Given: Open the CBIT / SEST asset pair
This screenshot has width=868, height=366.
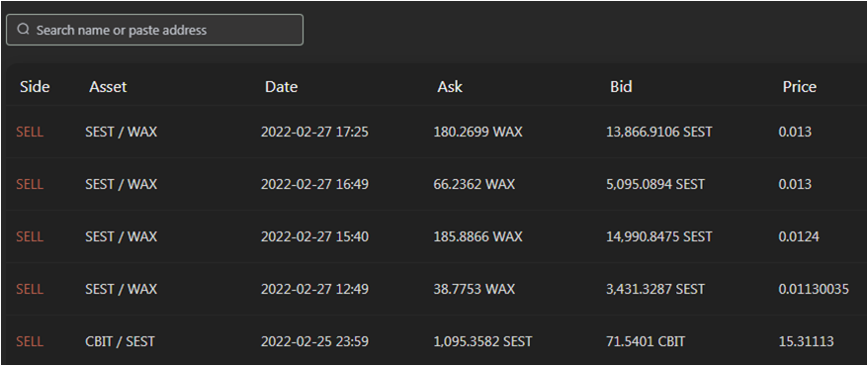Looking at the screenshot, I should (x=121, y=341).
